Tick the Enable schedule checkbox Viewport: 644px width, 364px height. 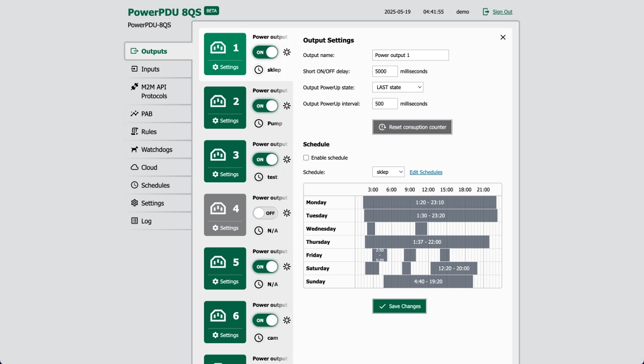coord(306,158)
